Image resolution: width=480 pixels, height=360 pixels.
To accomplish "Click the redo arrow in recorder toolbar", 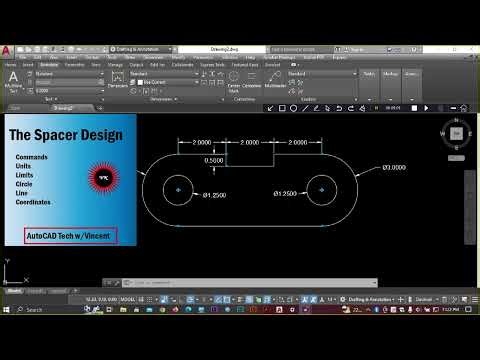I will [351, 108].
